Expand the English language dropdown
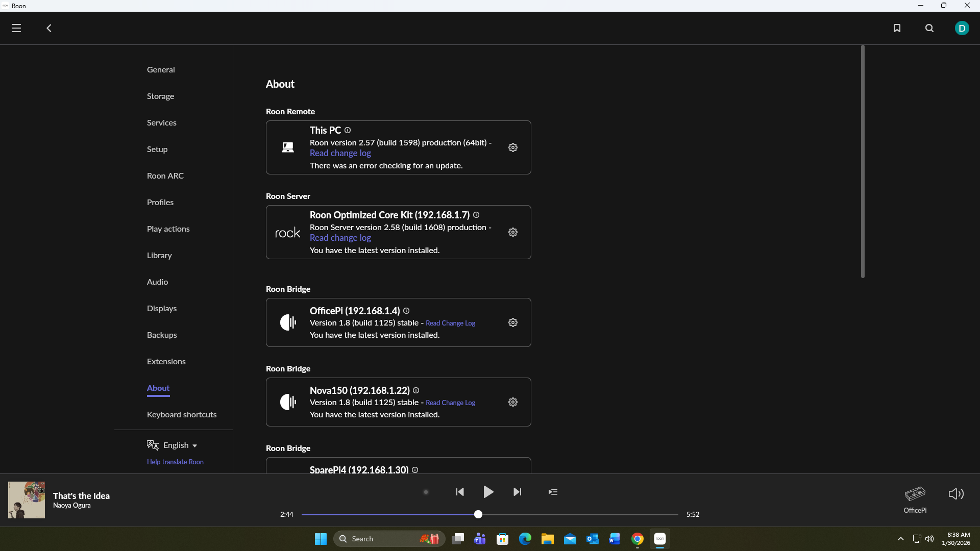The width and height of the screenshot is (980, 551). (x=179, y=445)
